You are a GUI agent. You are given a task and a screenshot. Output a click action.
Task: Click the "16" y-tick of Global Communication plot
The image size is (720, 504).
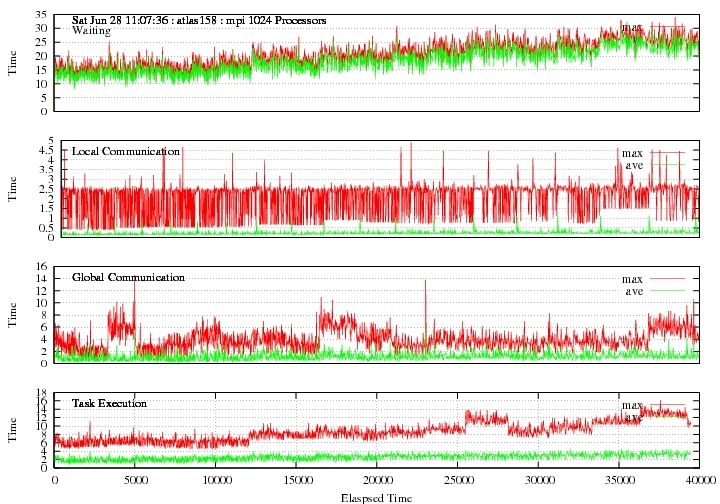[41, 266]
